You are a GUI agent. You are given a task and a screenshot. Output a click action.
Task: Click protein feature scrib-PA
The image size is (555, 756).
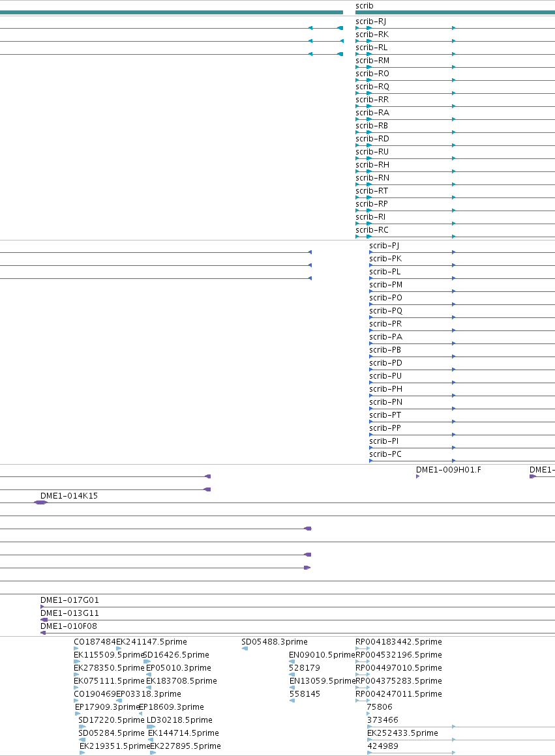[x=385, y=336]
